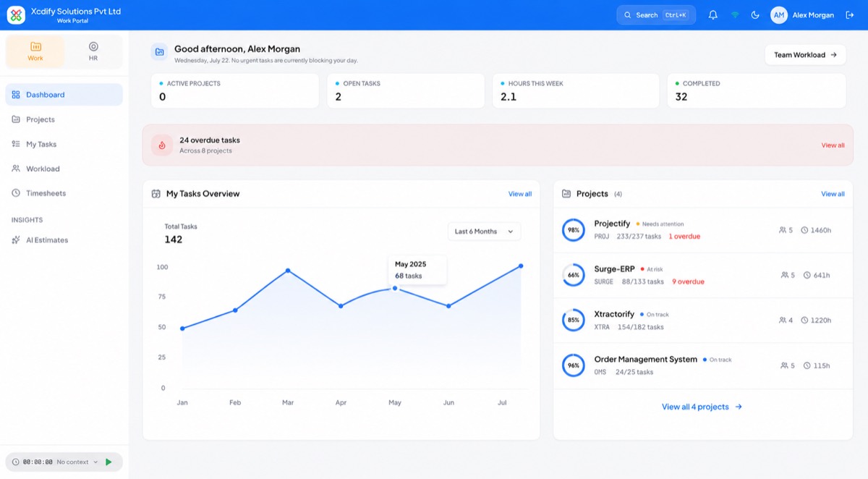Open Workload in the sidebar

point(64,169)
